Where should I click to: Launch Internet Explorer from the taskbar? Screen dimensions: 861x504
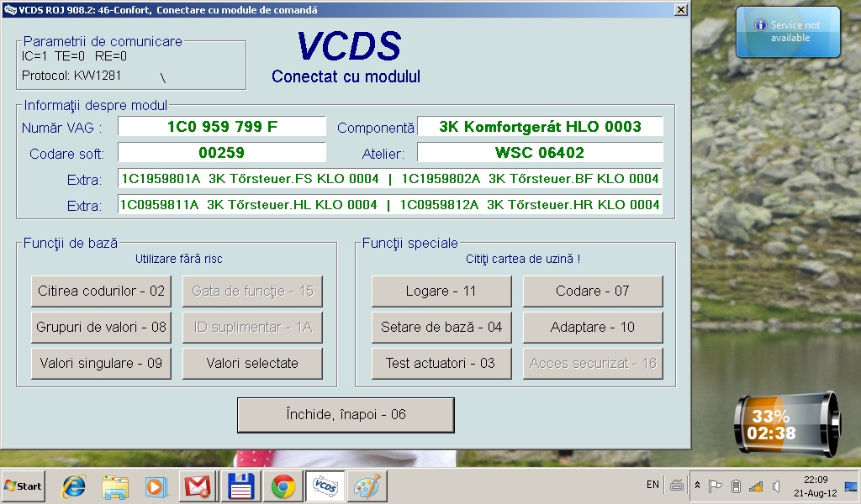(x=75, y=486)
